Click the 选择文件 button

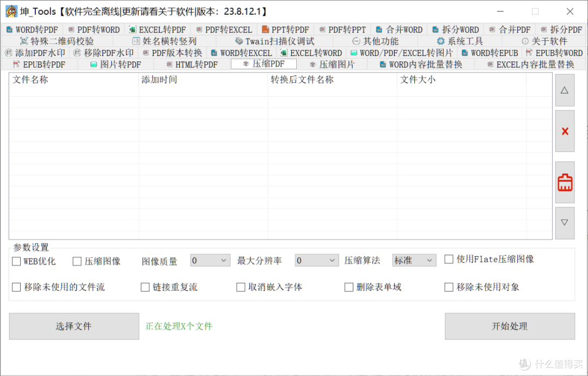[x=74, y=326]
